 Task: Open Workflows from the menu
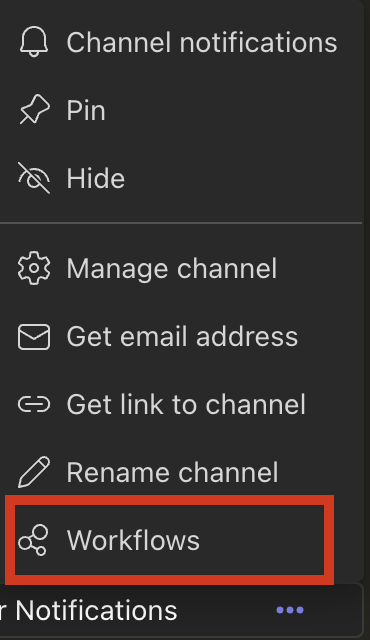169,540
